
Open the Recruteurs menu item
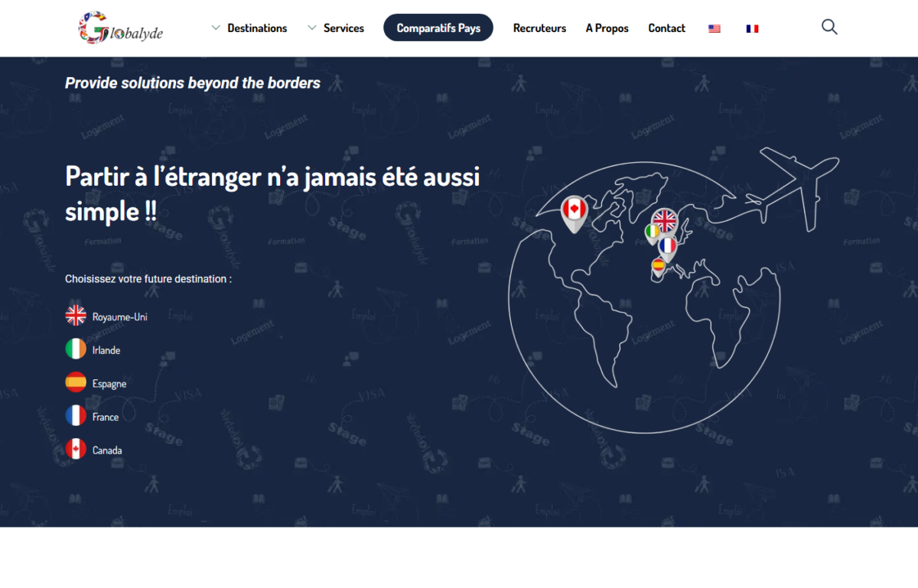pos(539,28)
